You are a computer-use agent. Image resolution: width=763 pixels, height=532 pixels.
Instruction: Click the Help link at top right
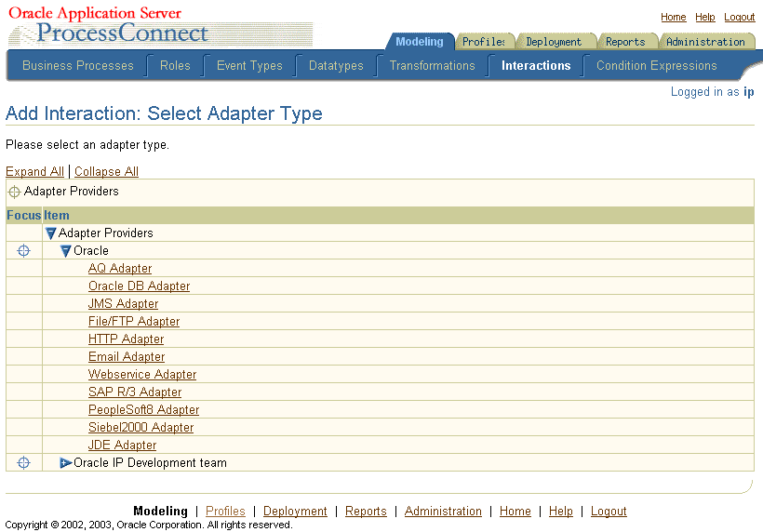coord(705,17)
